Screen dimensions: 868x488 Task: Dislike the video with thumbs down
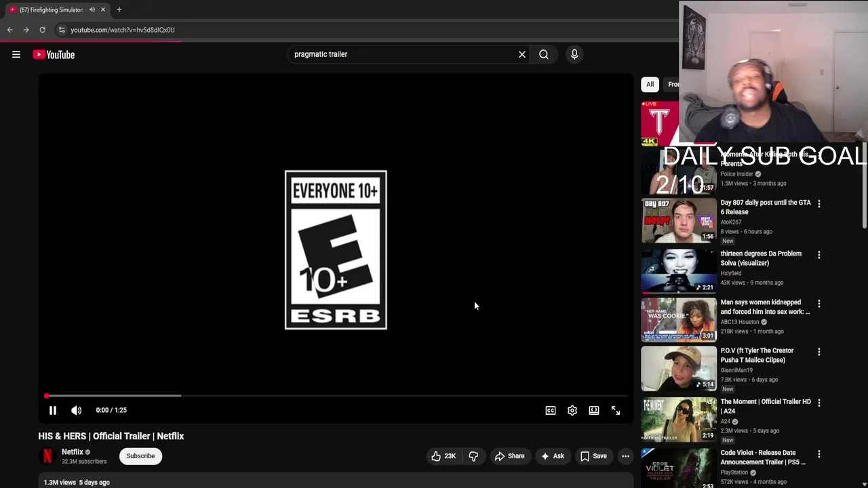point(473,456)
